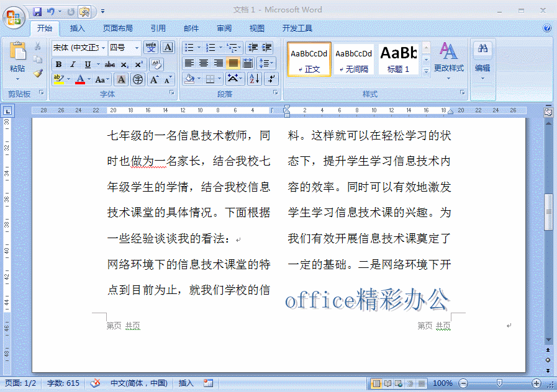This screenshot has height=392, width=557.
Task: Open the line spacing dropdown
Action: (266, 63)
